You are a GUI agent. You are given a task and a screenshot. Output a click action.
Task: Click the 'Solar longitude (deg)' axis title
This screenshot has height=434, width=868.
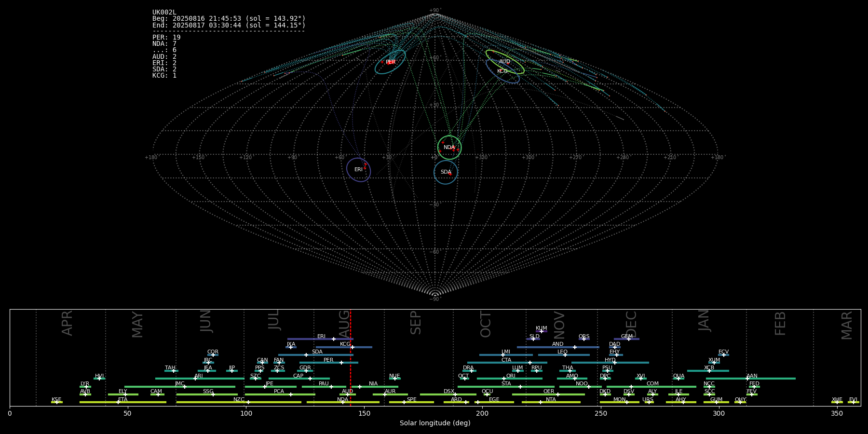click(x=435, y=423)
